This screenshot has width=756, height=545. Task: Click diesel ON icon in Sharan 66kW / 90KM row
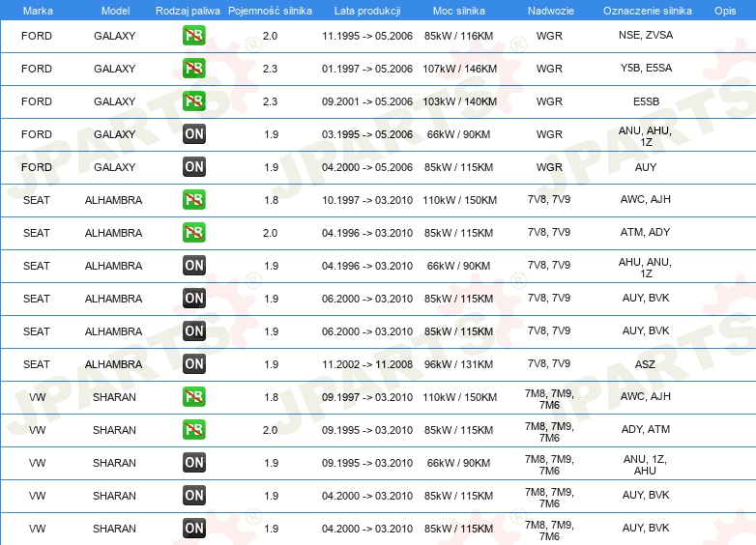pos(193,462)
